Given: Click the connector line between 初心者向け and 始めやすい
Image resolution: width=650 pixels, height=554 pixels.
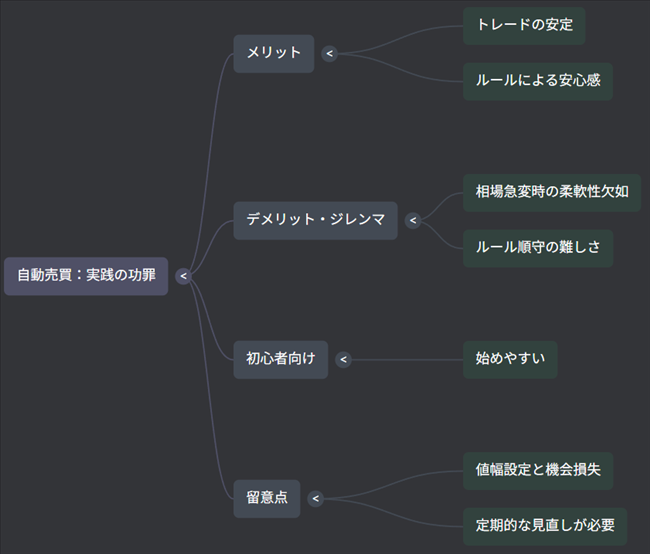Looking at the screenshot, I should [x=405, y=360].
